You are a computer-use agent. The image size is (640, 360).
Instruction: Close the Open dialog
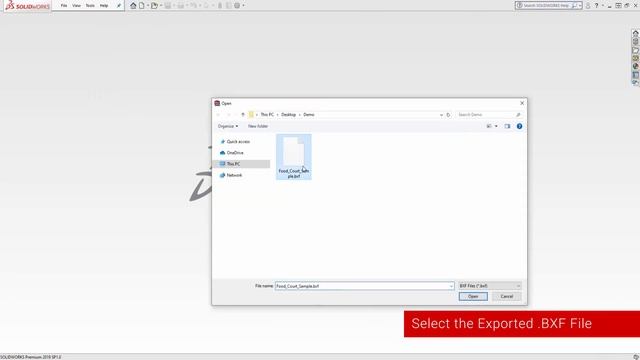tap(522, 103)
